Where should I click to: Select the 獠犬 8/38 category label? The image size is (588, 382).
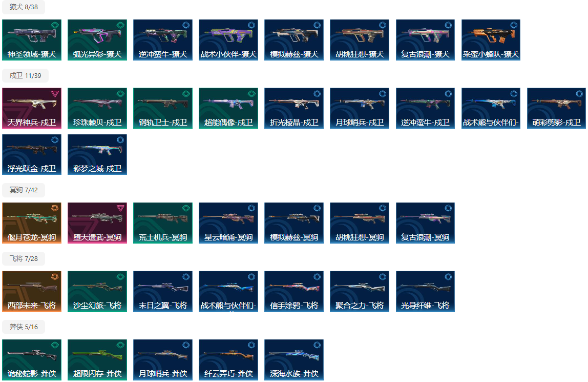[x=24, y=7]
